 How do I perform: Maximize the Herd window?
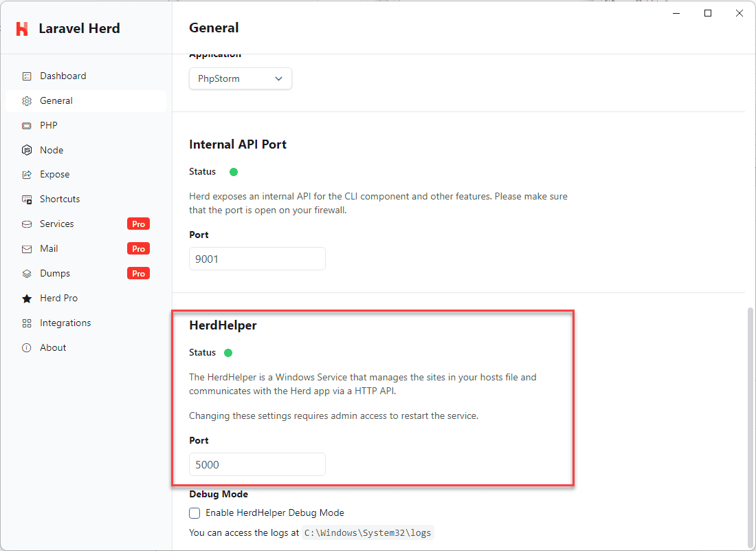(708, 13)
